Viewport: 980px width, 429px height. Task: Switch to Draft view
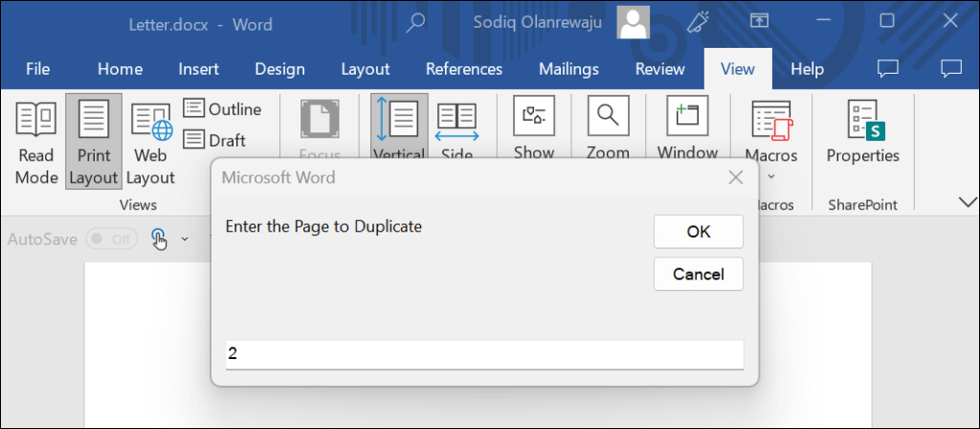click(x=215, y=140)
